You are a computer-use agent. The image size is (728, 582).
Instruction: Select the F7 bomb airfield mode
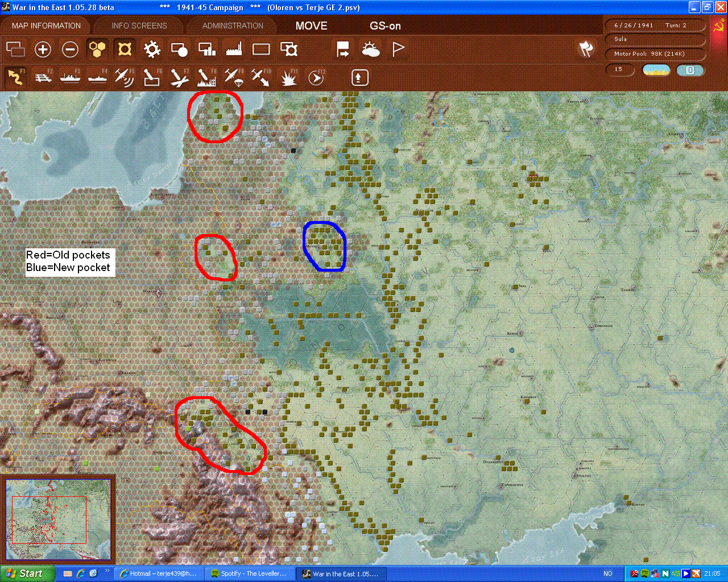(x=179, y=77)
